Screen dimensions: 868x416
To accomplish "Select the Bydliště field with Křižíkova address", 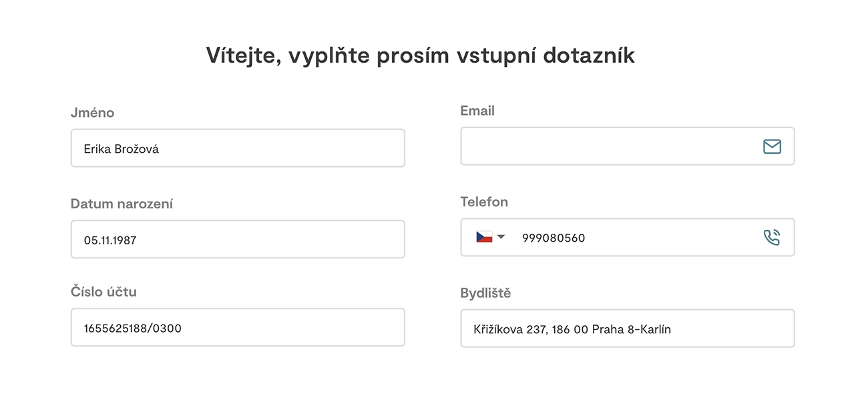I will pyautogui.click(x=628, y=329).
